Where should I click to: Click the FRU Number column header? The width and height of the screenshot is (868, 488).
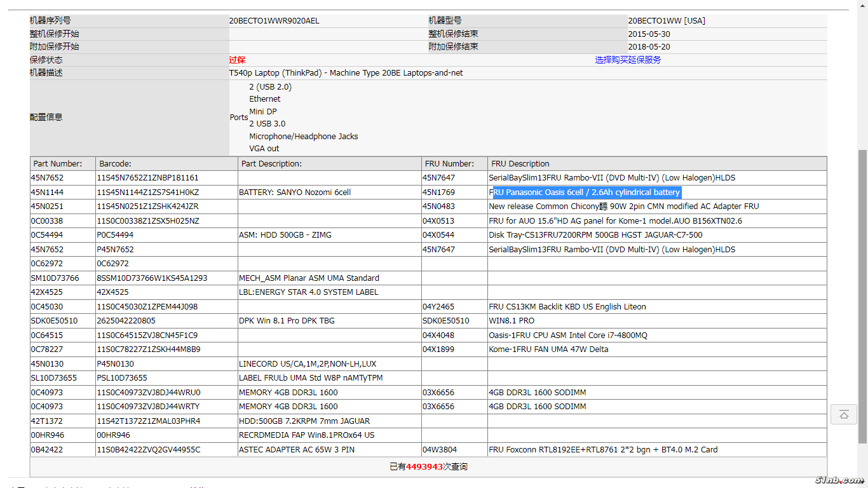point(449,164)
